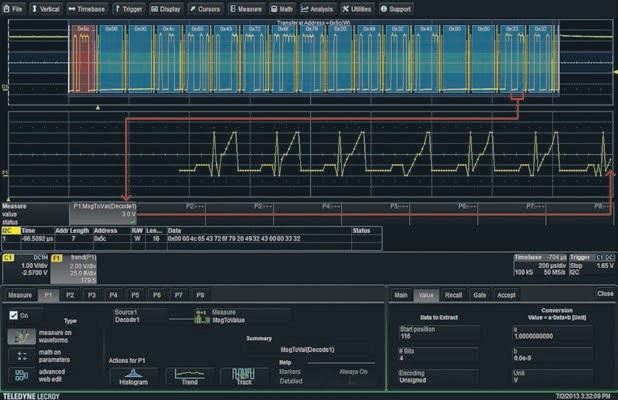Click the time value -96.5092 µs

click(37, 239)
